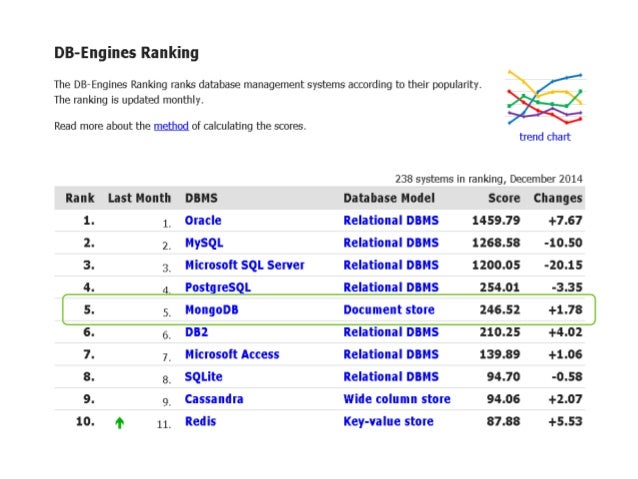The height and width of the screenshot is (479, 638).
Task: Follow the method link about score calculation
Action: (171, 126)
